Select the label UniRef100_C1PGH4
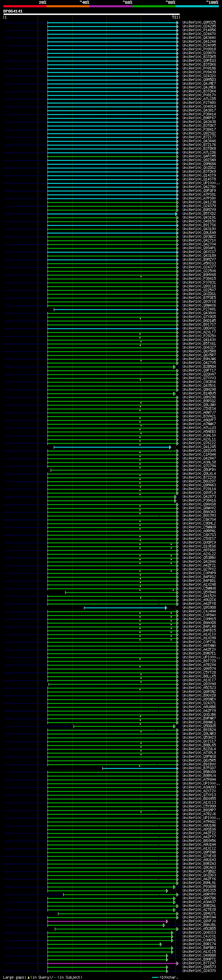This screenshot has height=980, width=222. [199, 455]
